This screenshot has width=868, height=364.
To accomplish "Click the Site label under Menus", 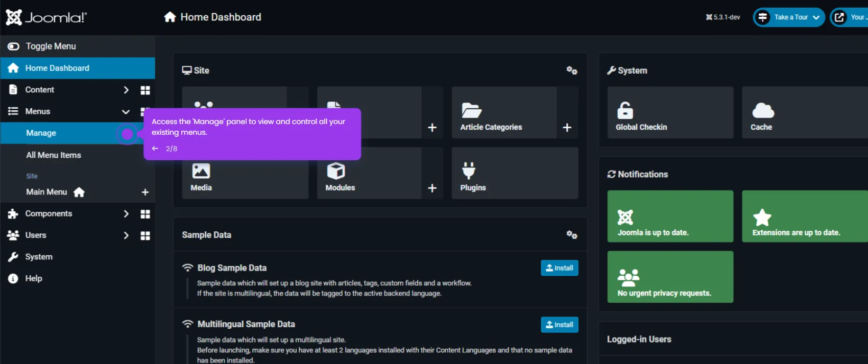I will [32, 176].
